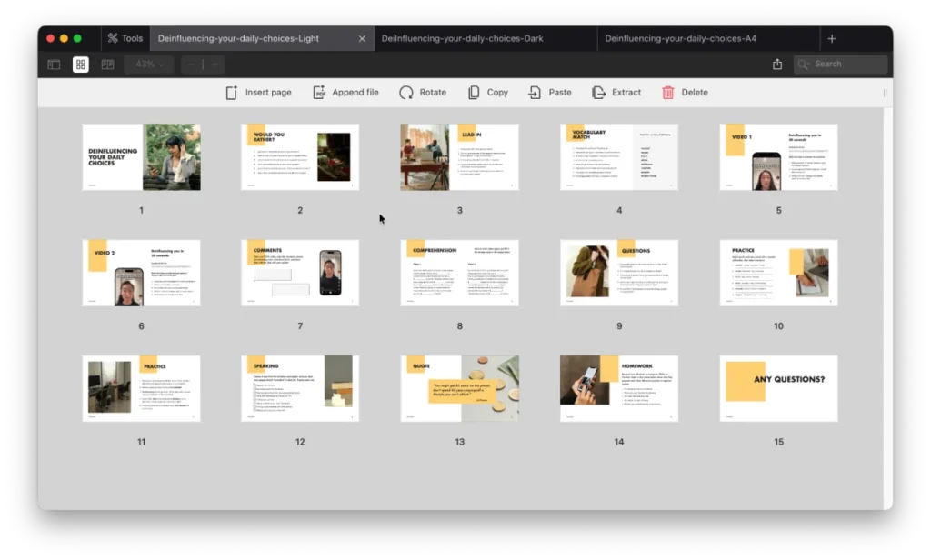Toggle the two-page layout view button
Screen dimensions: 931x560
pos(107,65)
